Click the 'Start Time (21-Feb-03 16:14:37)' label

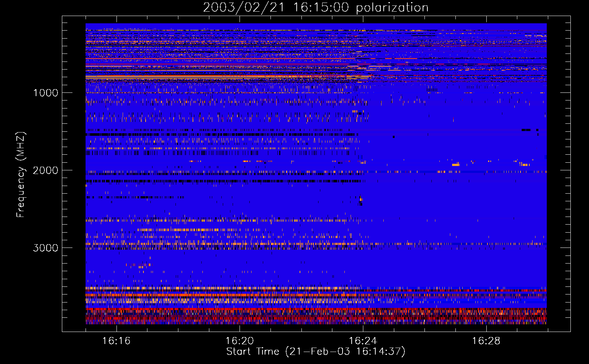pos(316,351)
